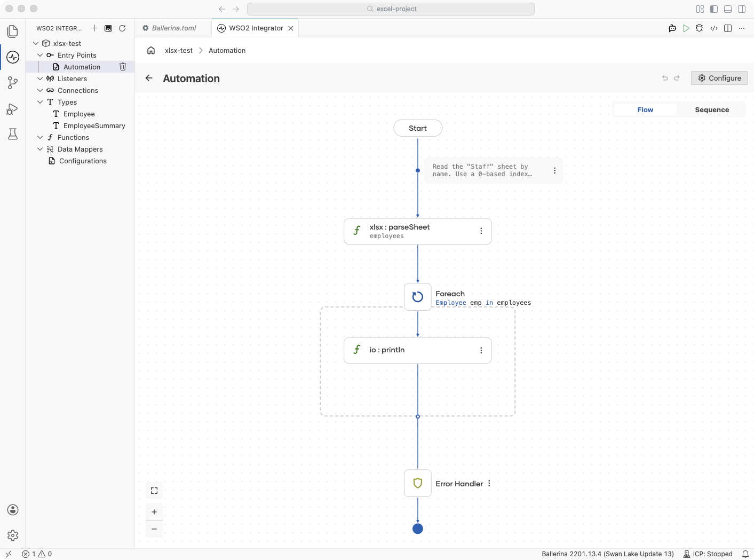Refresh the WSO2 Integrator project tree
This screenshot has height=560, width=754.
pos(122,28)
